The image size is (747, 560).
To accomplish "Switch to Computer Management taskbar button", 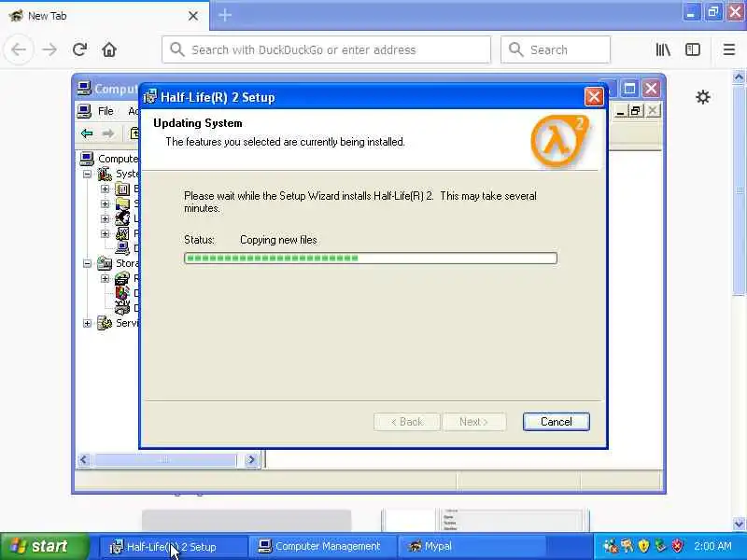I will (323, 547).
